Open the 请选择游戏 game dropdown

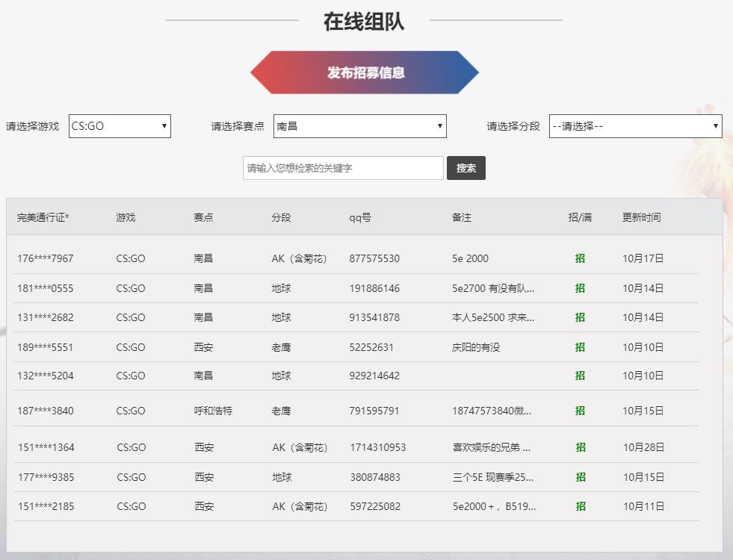click(118, 125)
